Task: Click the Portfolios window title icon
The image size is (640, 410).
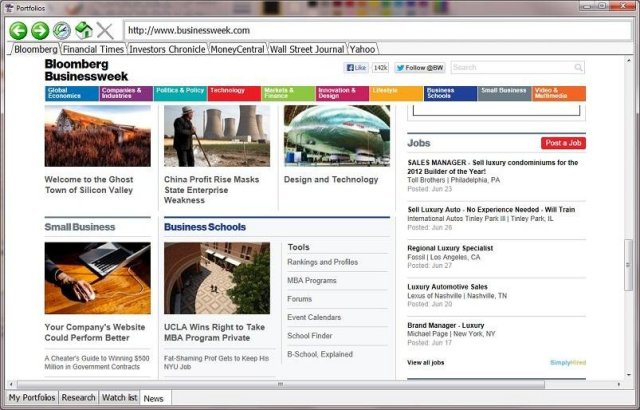Action: pyautogui.click(x=9, y=8)
